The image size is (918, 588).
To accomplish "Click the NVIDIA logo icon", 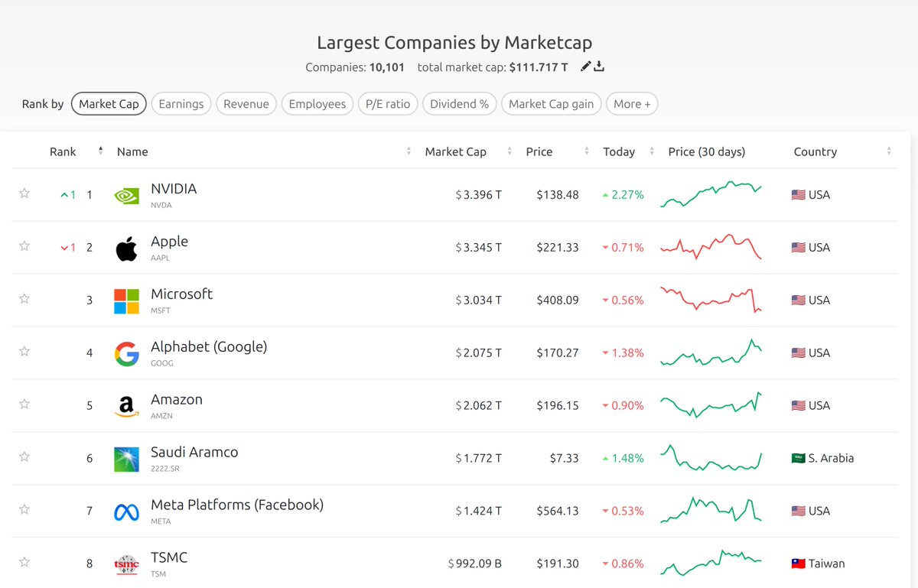I will coord(126,196).
